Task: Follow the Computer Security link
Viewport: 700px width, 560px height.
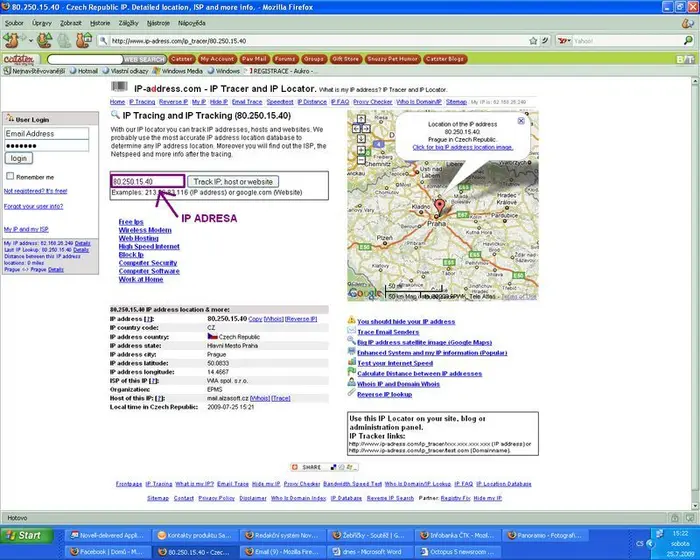Action: tap(148, 263)
